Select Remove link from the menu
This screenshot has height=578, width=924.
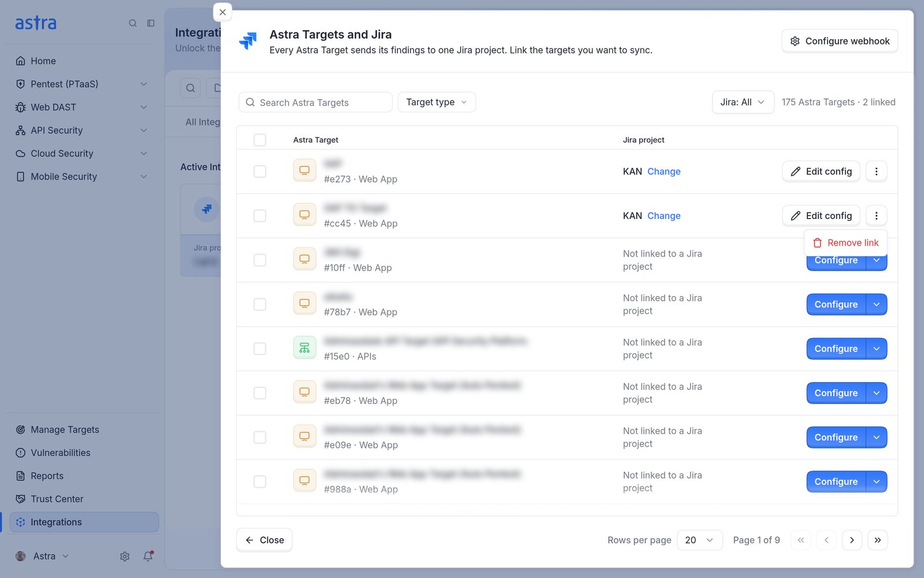click(845, 243)
